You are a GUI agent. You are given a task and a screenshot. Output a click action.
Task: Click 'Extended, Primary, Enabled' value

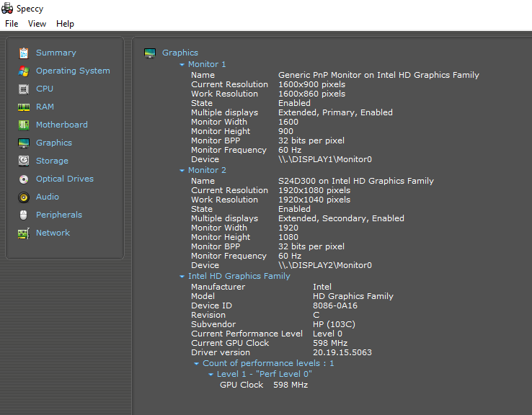(x=335, y=112)
